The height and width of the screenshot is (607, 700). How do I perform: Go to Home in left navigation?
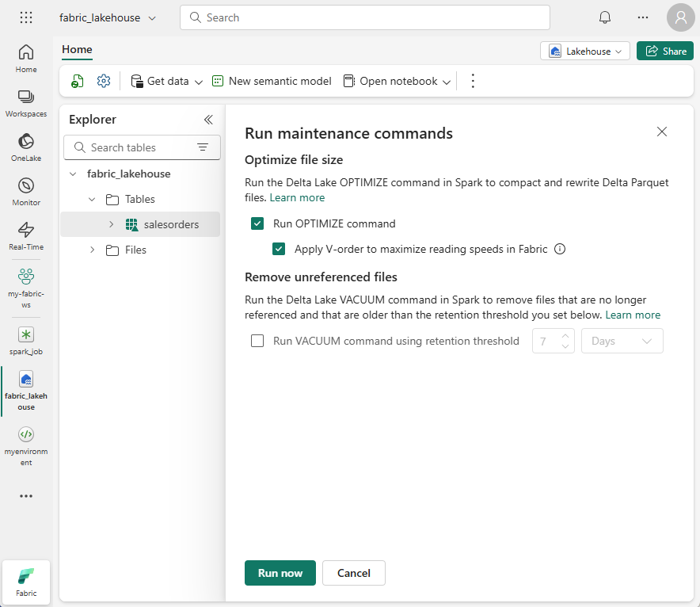[26, 59]
